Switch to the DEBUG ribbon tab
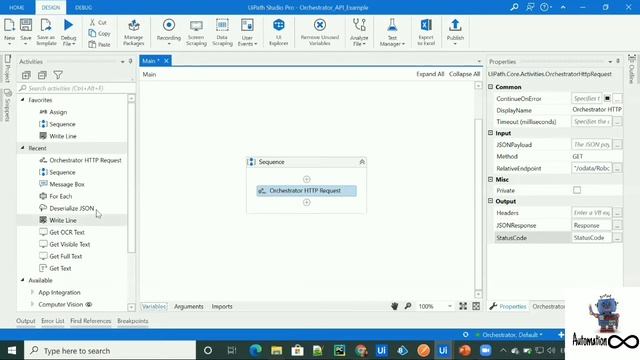 (x=83, y=7)
